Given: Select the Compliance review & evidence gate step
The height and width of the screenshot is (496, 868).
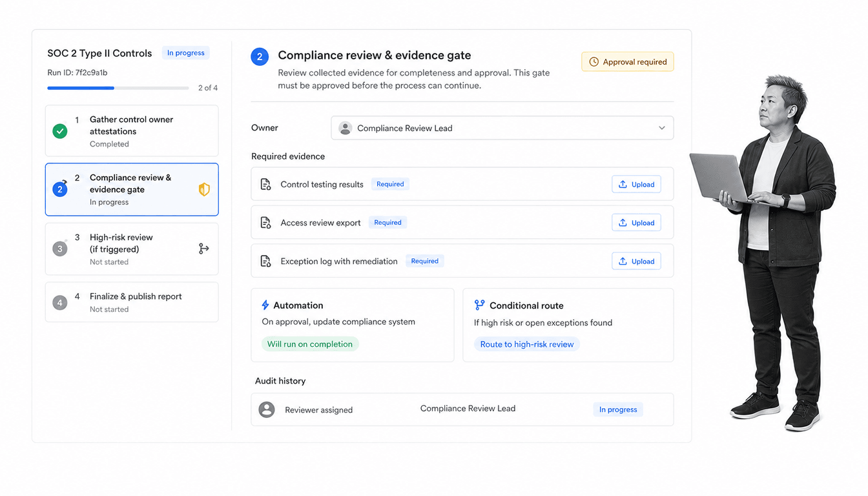Looking at the screenshot, I should 132,189.
